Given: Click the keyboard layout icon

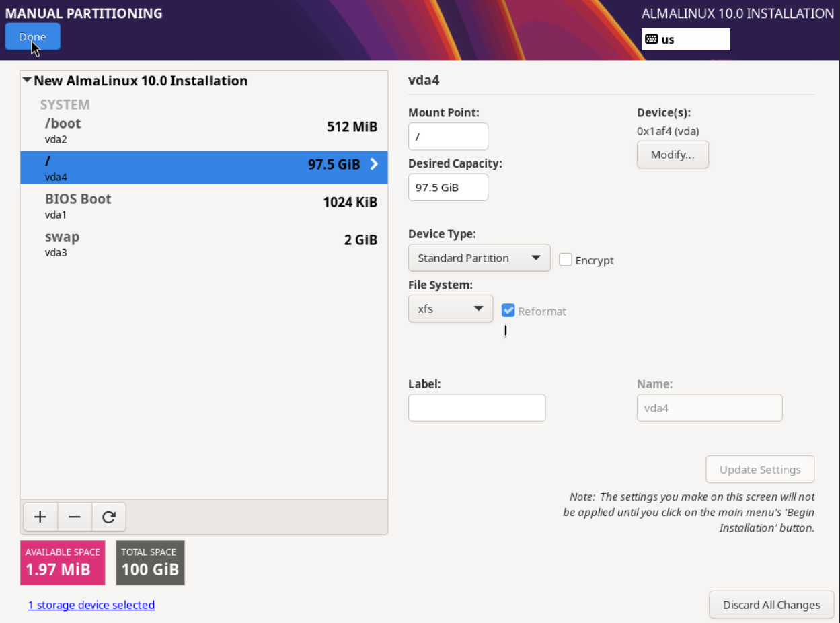Looking at the screenshot, I should pos(651,39).
